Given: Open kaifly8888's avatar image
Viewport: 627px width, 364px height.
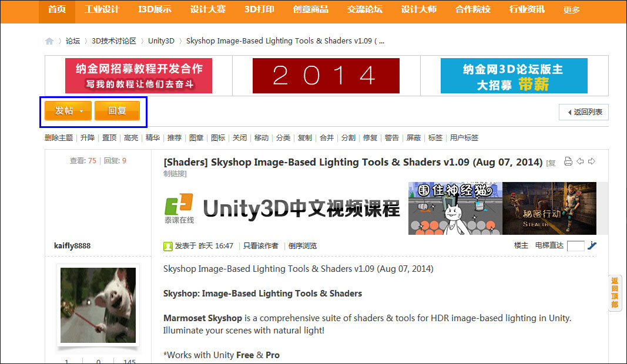Looking at the screenshot, I should click(x=98, y=305).
